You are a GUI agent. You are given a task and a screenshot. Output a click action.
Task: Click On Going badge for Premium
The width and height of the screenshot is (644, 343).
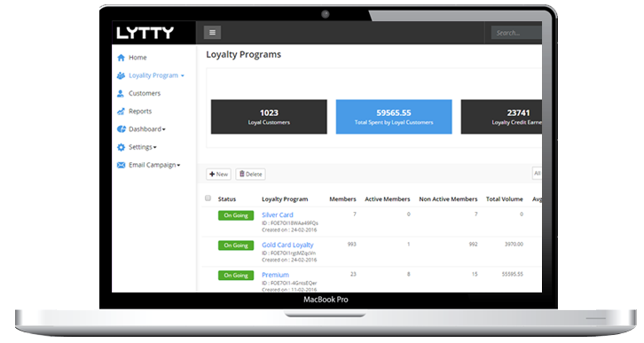click(x=236, y=276)
